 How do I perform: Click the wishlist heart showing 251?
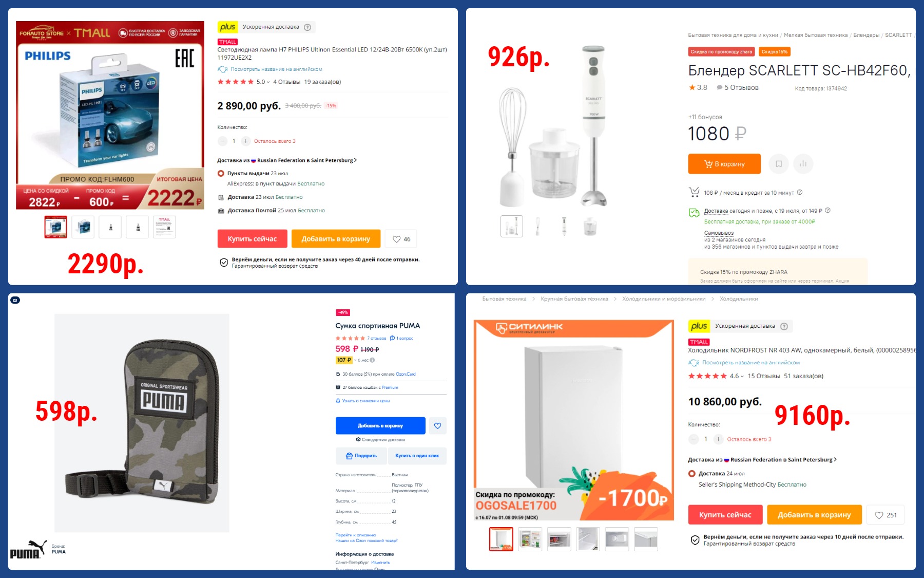tap(885, 515)
